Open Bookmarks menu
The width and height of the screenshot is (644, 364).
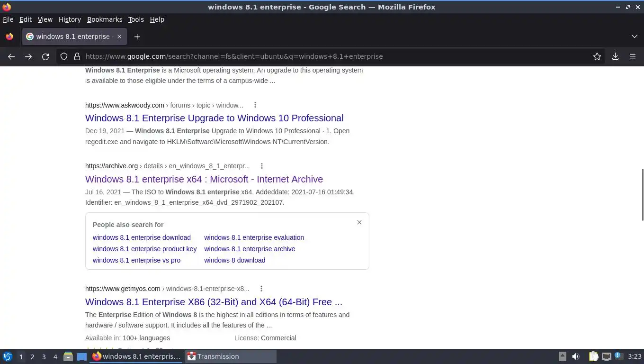pos(105,19)
